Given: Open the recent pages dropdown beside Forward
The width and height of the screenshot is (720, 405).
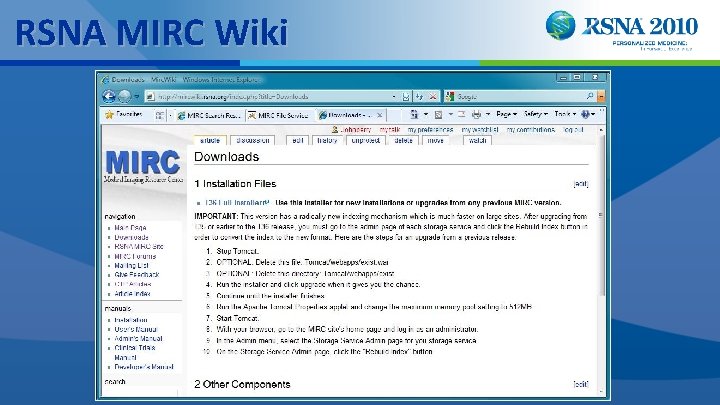Looking at the screenshot, I should [x=137, y=96].
